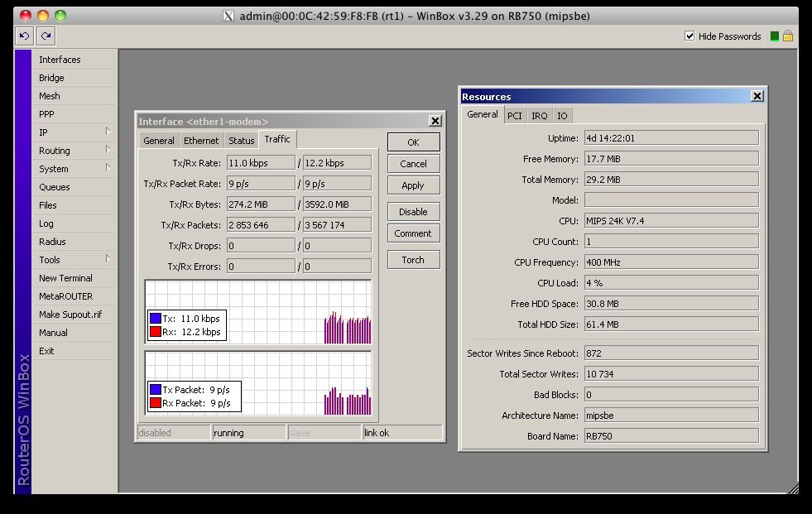Open Torch for ether1-modem

coord(413,260)
